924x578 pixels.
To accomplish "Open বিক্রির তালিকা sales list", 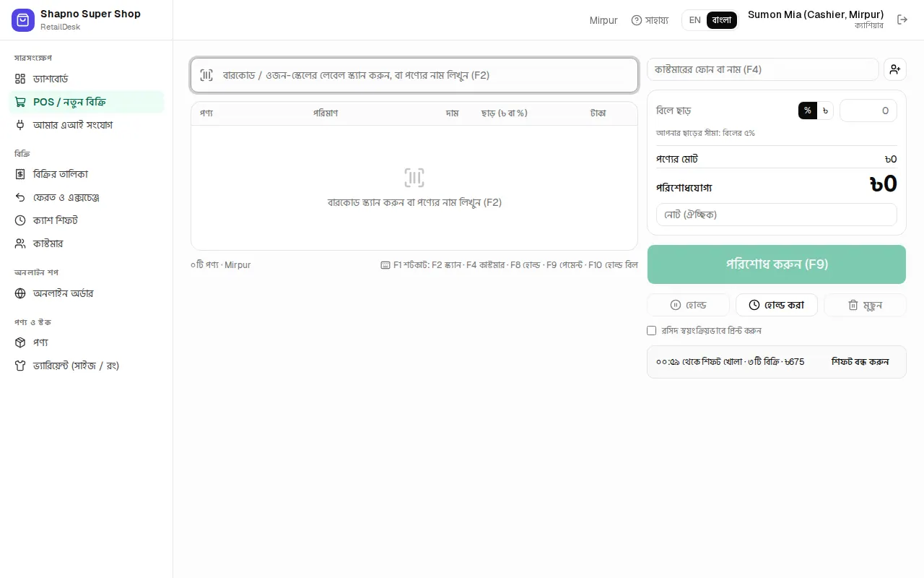I will pyautogui.click(x=87, y=174).
